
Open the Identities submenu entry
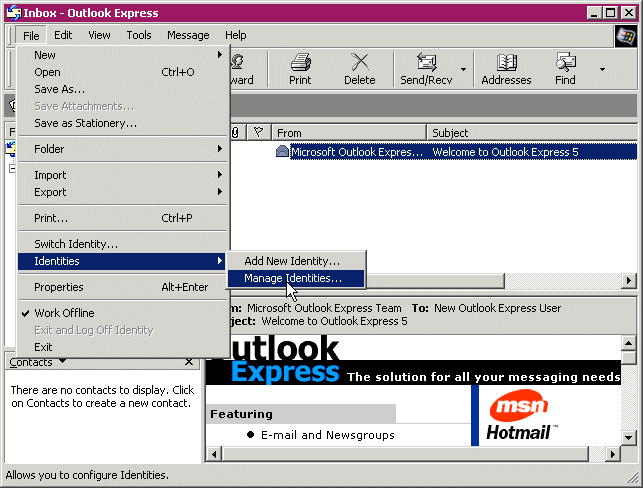122,261
